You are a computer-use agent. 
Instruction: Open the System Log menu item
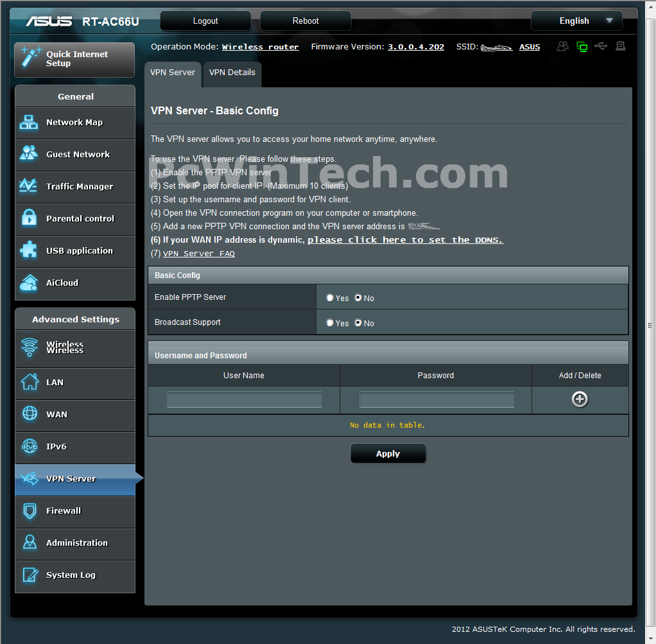(75, 575)
